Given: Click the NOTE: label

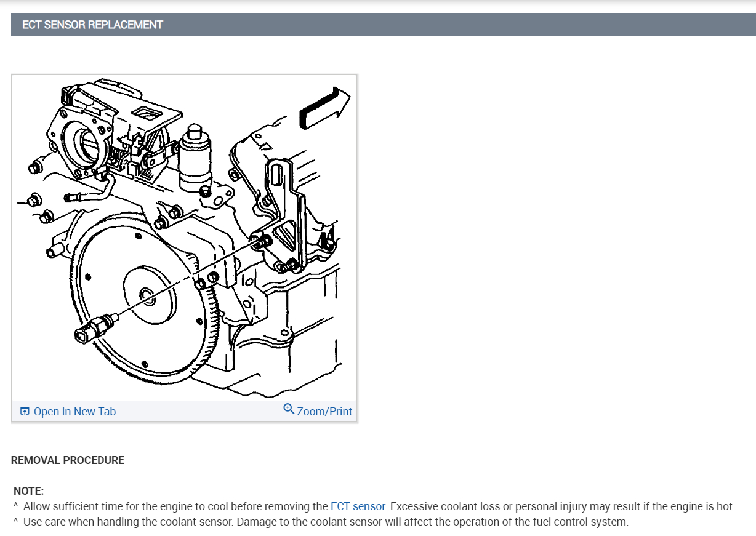Looking at the screenshot, I should pyautogui.click(x=29, y=491).
